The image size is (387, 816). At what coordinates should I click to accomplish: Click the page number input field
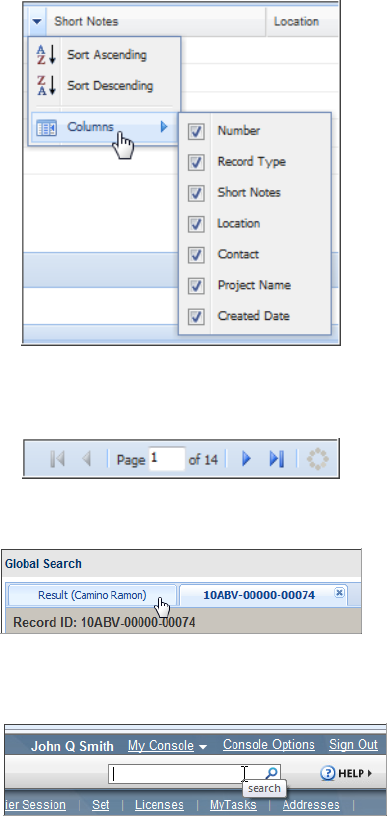166,459
